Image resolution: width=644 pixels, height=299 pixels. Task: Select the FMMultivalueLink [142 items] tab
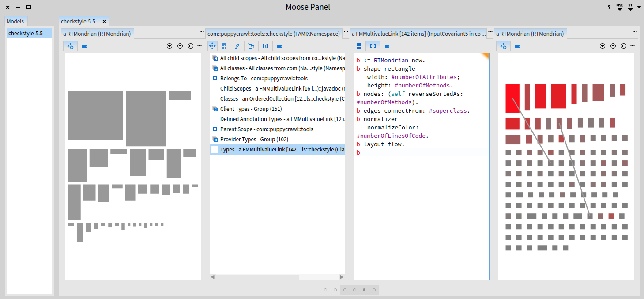[x=418, y=34]
